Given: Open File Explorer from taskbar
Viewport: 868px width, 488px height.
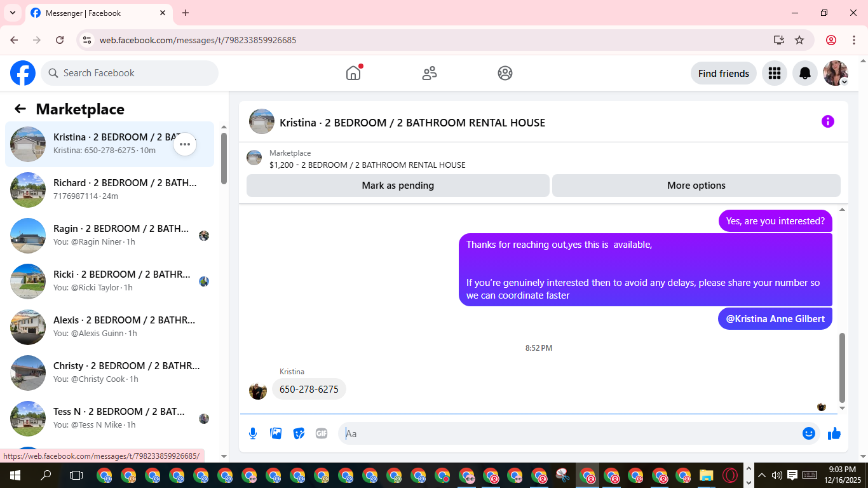Looking at the screenshot, I should pyautogui.click(x=707, y=475).
